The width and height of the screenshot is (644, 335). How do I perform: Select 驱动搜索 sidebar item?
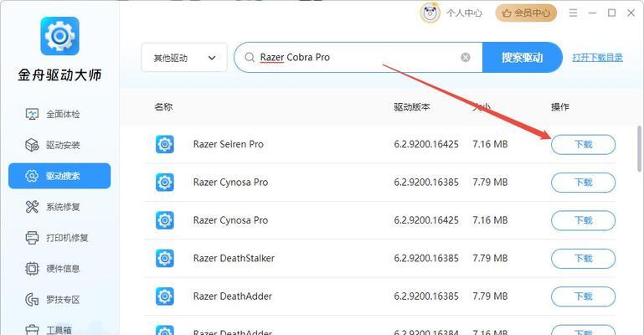pos(59,176)
